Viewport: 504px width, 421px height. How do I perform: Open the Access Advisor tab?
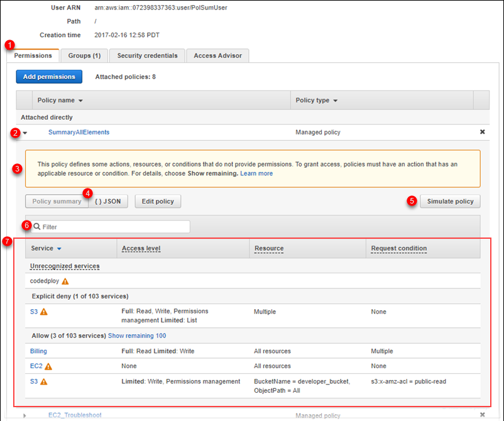tap(217, 56)
